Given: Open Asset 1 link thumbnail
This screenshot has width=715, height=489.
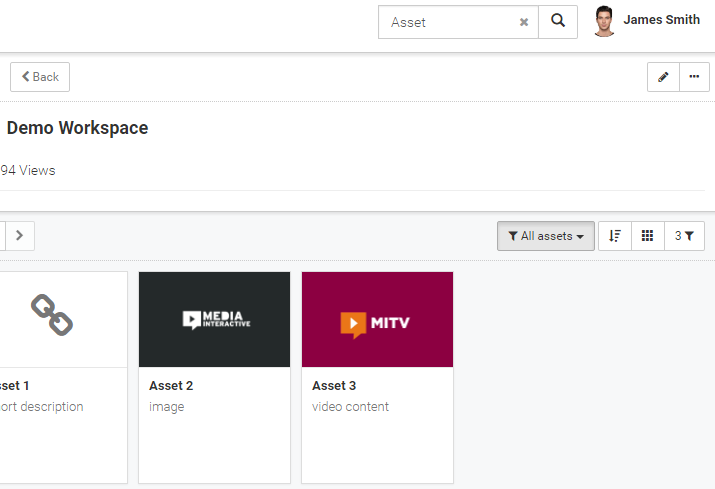Looking at the screenshot, I should (x=63, y=319).
